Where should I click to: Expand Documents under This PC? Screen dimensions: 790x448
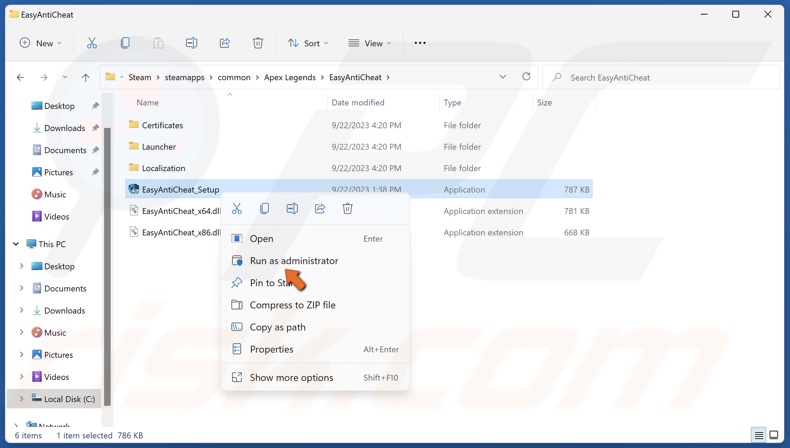[x=21, y=288]
